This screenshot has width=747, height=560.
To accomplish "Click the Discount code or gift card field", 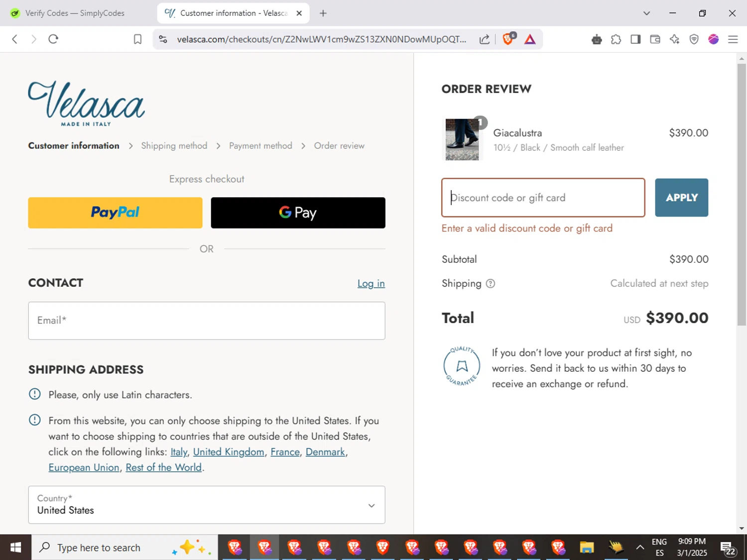I will [543, 198].
